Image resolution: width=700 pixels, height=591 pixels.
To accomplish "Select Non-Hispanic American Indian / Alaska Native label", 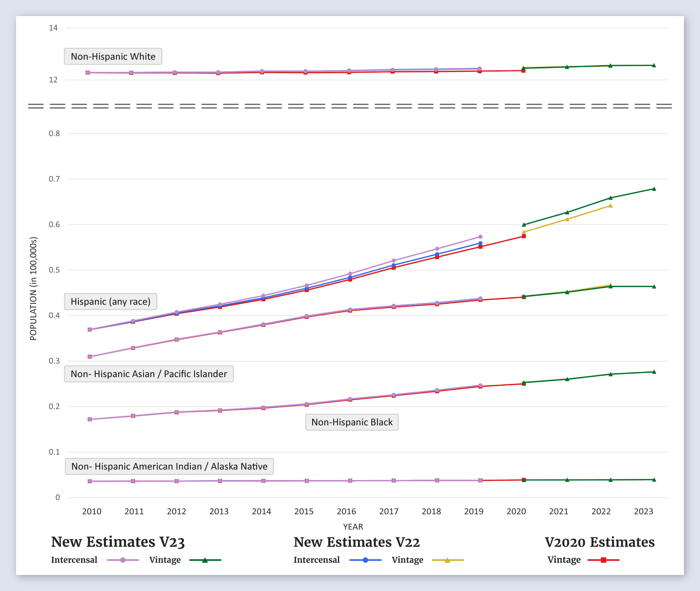I will pos(169,466).
